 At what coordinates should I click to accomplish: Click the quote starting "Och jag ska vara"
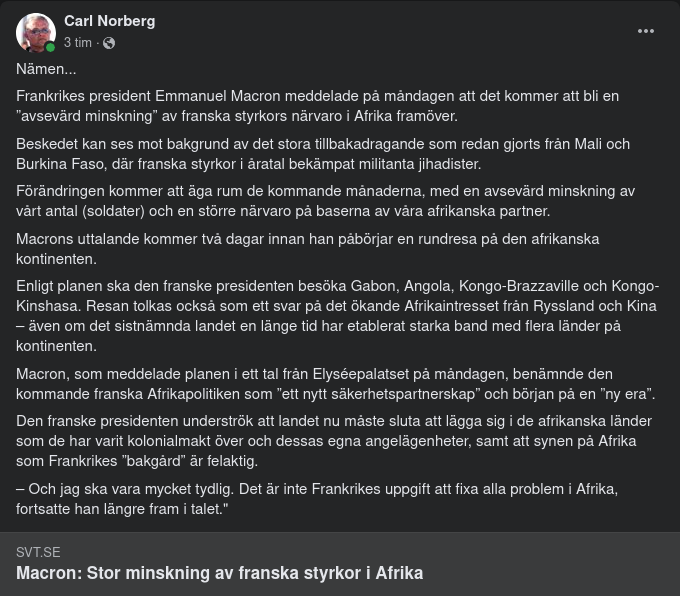(x=317, y=498)
